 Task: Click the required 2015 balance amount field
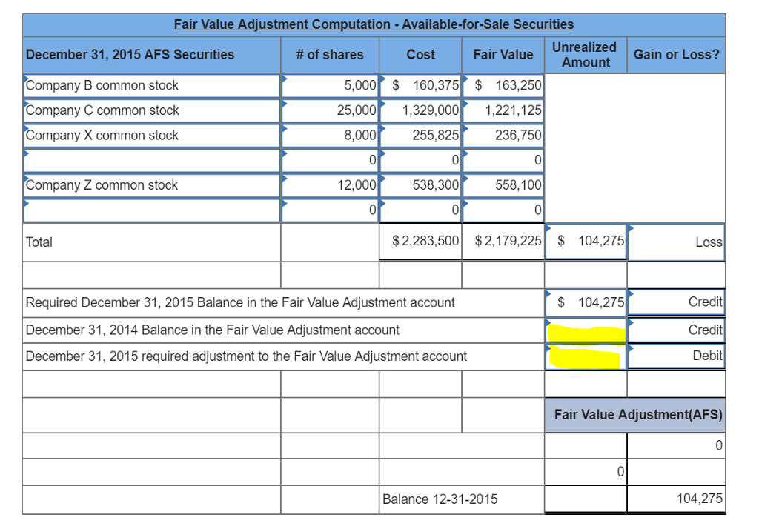(586, 302)
